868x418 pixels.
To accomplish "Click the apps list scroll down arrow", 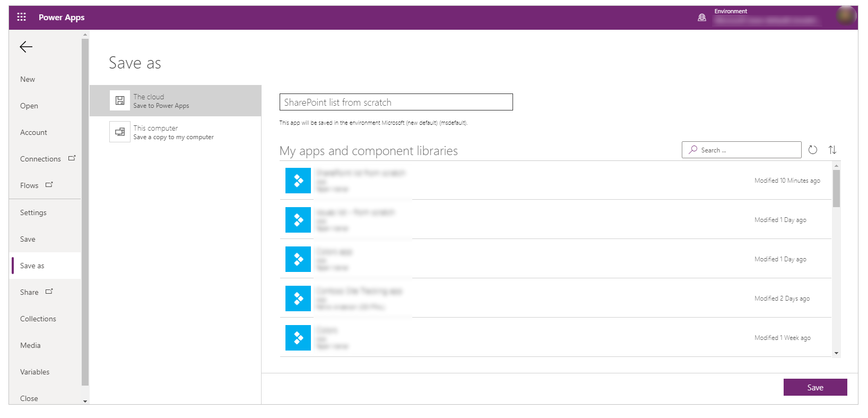I will [x=836, y=353].
